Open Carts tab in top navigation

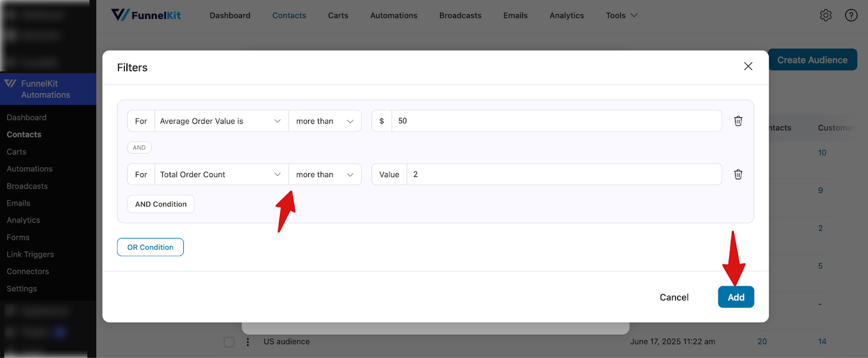pyautogui.click(x=338, y=15)
